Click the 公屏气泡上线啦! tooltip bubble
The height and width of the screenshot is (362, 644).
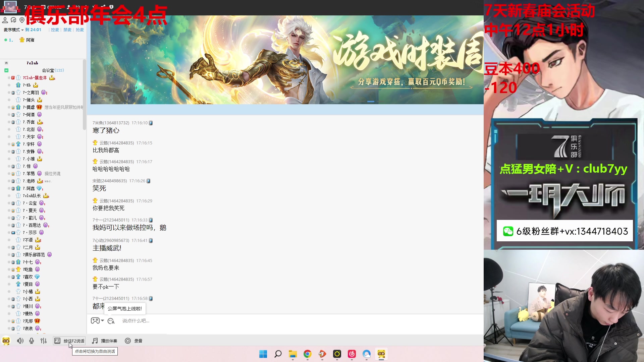125,309
